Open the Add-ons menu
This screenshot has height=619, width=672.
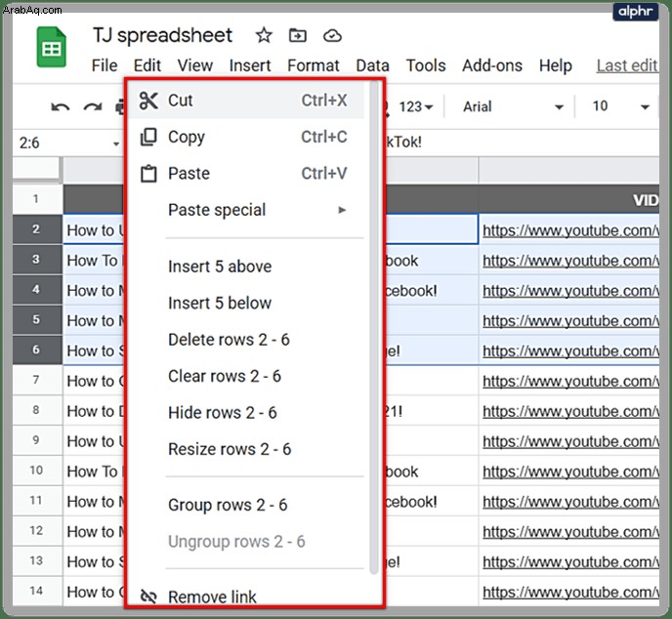point(492,65)
